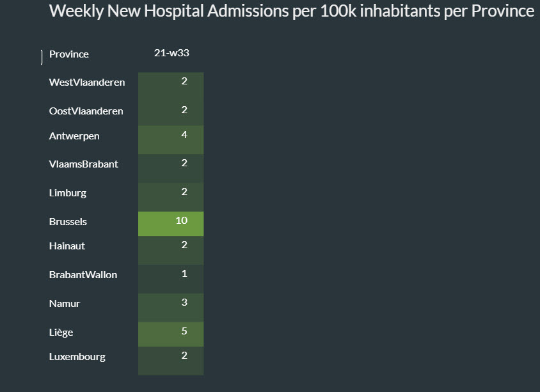Select the 21-w33 week column header
This screenshot has height=392, width=540.
click(x=171, y=53)
